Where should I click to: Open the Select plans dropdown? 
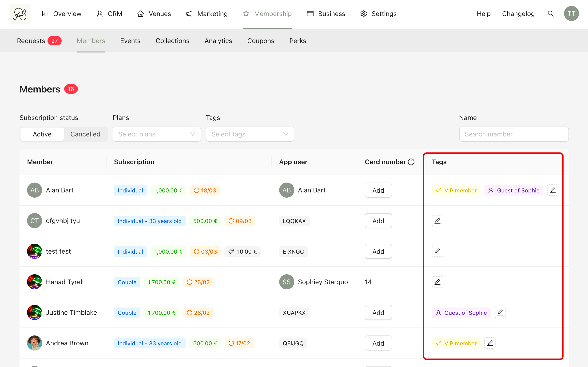tap(156, 134)
